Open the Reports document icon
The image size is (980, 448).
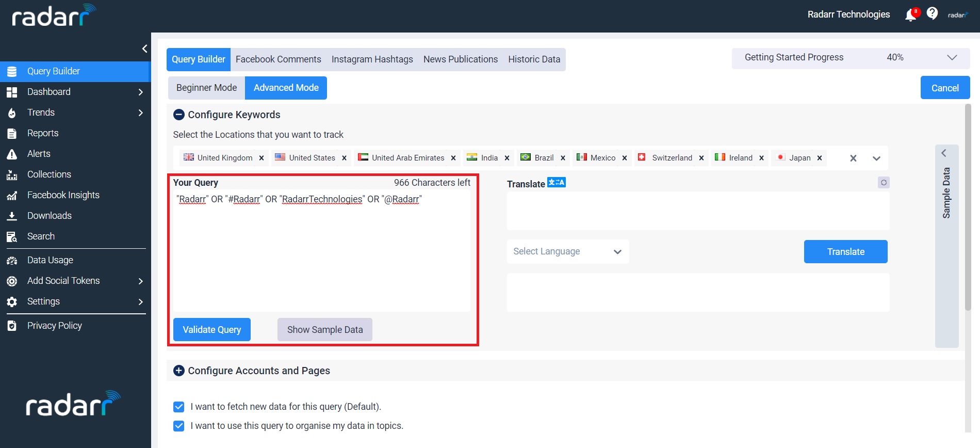coord(12,134)
